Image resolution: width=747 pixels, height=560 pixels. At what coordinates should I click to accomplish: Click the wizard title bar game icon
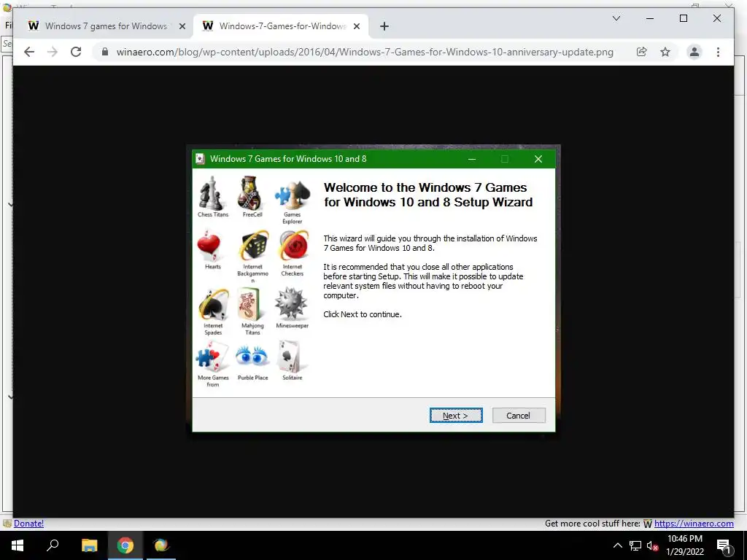pyautogui.click(x=200, y=159)
